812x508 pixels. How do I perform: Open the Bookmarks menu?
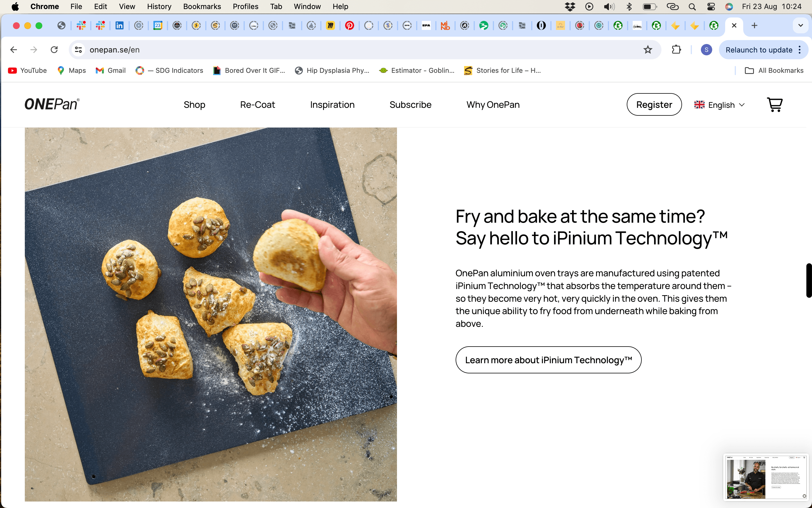(x=202, y=6)
